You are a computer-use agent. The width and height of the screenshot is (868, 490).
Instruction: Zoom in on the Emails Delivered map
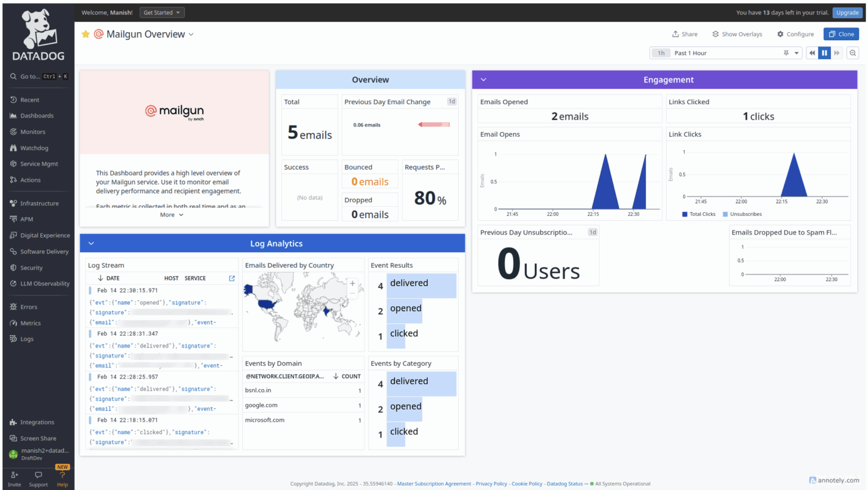point(352,282)
